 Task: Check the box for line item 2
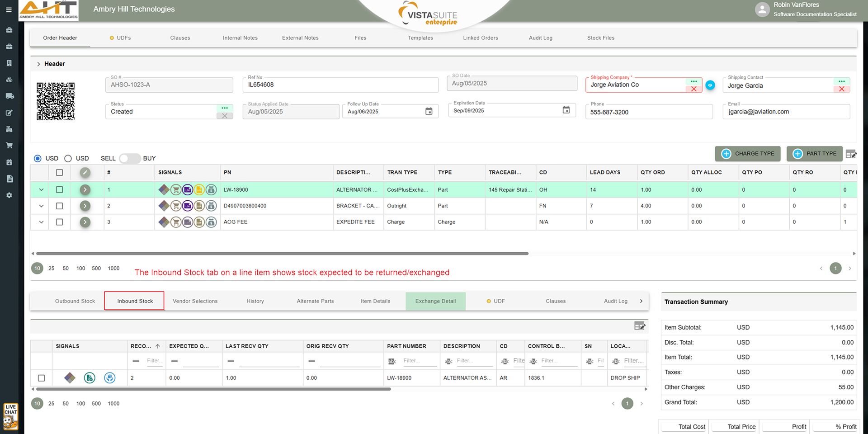tap(59, 206)
